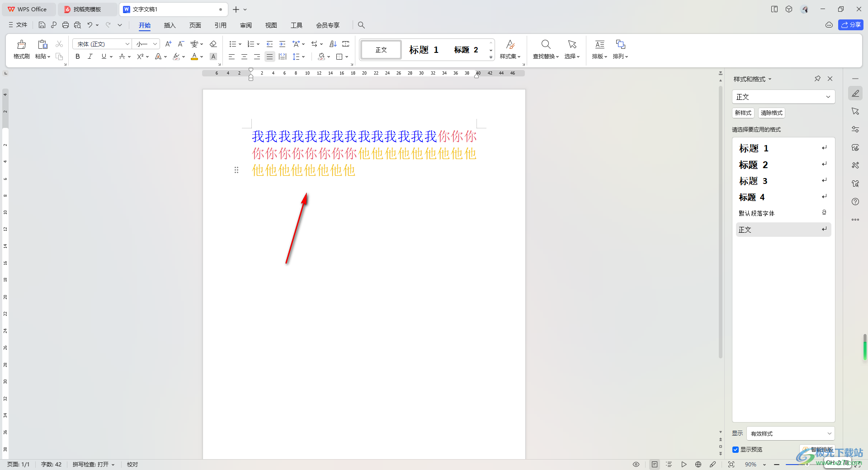The width and height of the screenshot is (868, 470).
Task: Expand the style gallery more arrow
Action: pos(491,57)
